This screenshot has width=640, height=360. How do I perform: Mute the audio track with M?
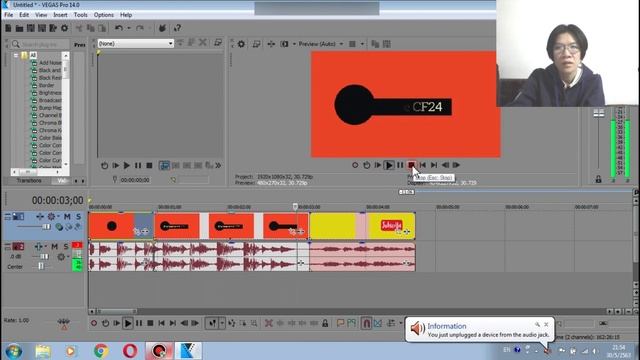click(54, 247)
